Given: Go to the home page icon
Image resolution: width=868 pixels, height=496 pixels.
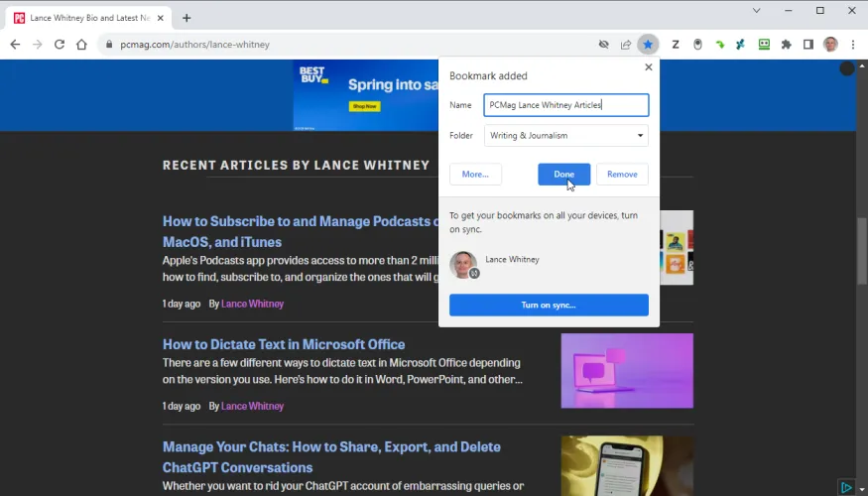Looking at the screenshot, I should click(82, 45).
